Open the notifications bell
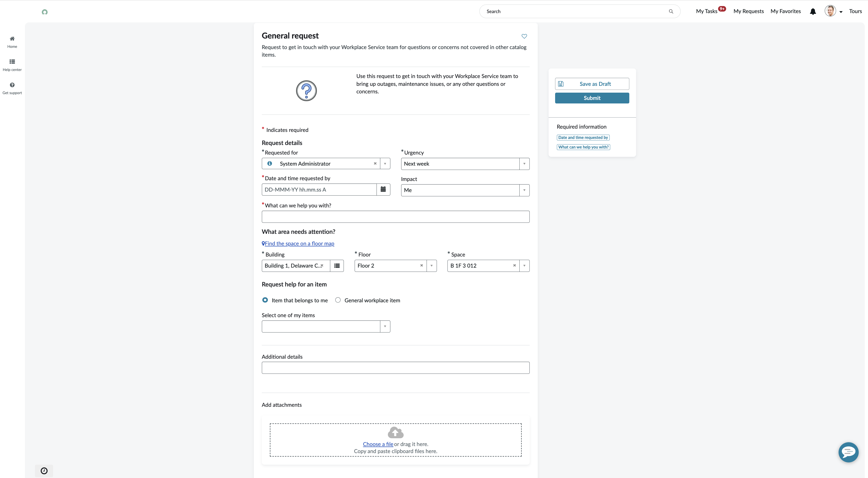This screenshot has width=868, height=478. pos(813,12)
